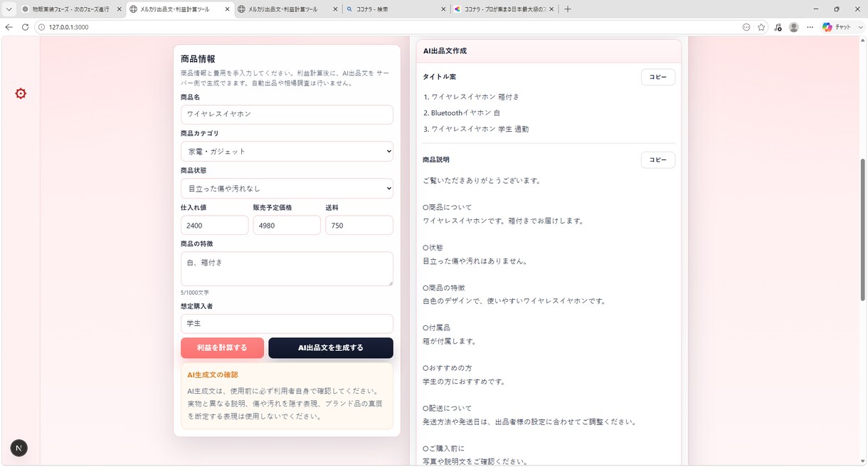Open a new browser tab
This screenshot has width=868, height=467.
[567, 9]
